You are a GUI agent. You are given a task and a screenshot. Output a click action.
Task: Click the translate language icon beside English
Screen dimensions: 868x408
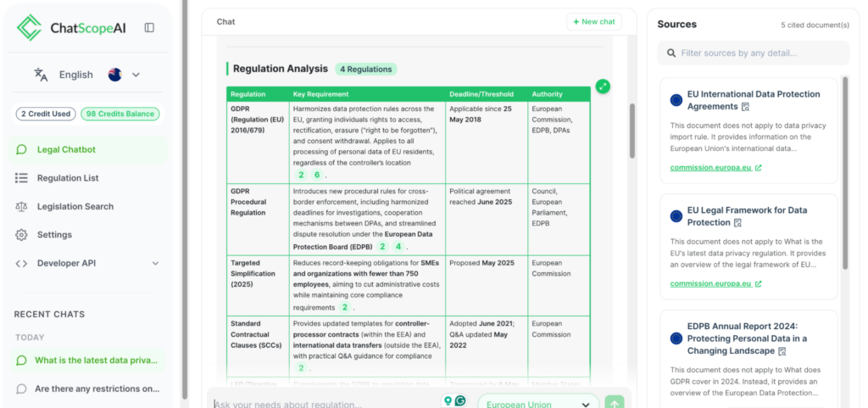[x=41, y=75]
